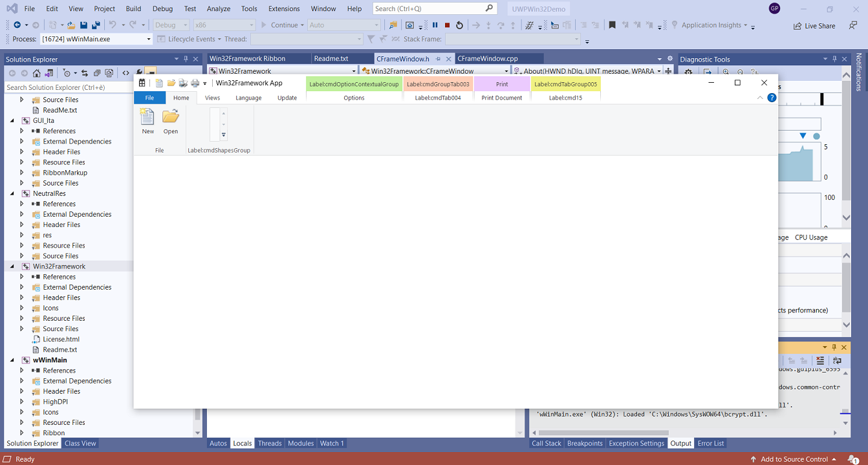This screenshot has width=868, height=465.
Task: Click Solution Explorer Show All Files icon
Action: 109,73
